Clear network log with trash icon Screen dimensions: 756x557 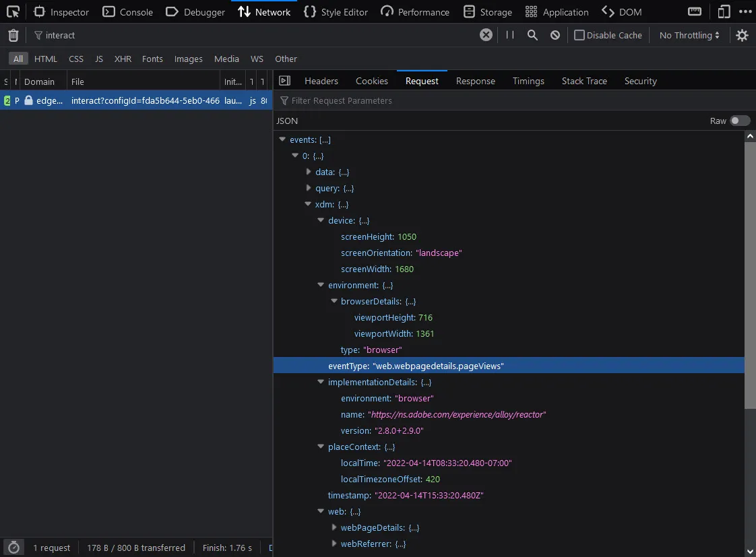coord(13,35)
